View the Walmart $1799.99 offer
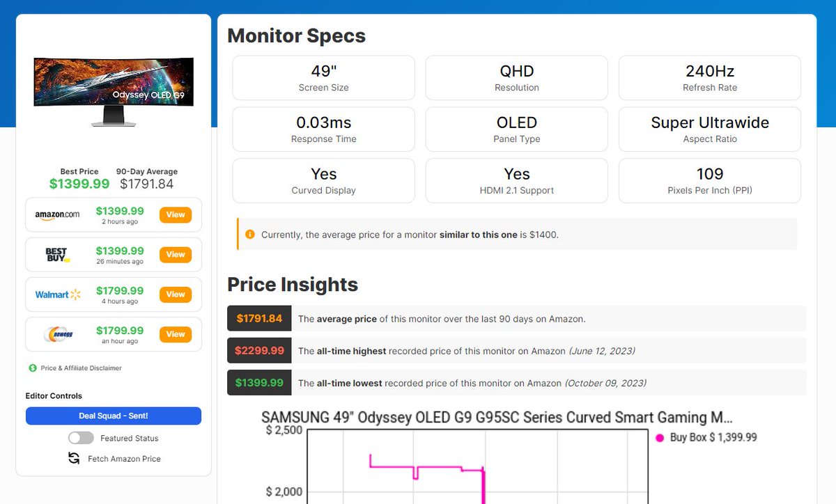 (x=176, y=294)
